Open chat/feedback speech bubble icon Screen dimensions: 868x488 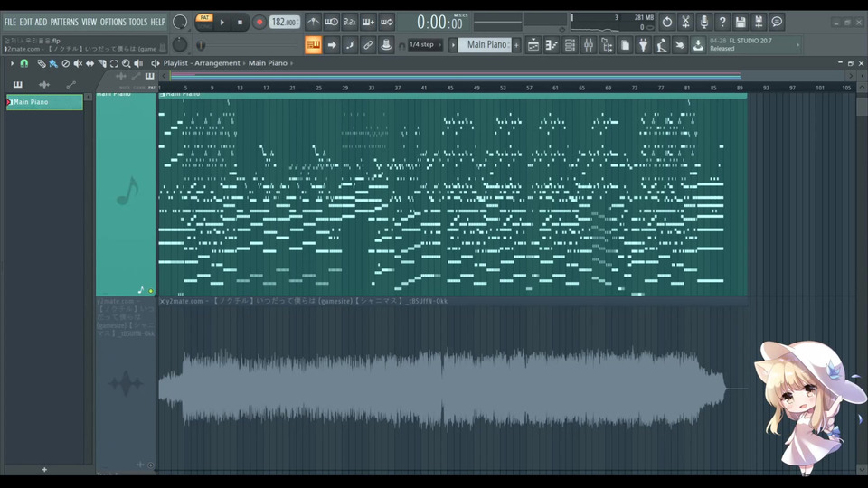click(778, 22)
